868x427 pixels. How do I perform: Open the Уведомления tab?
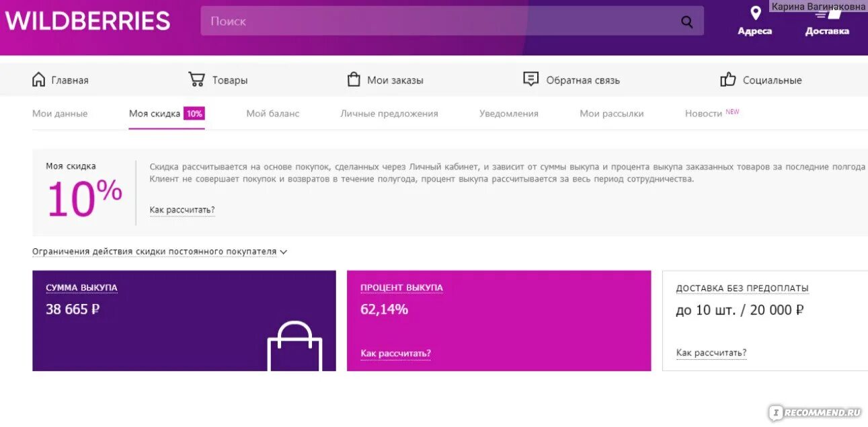[x=509, y=114]
